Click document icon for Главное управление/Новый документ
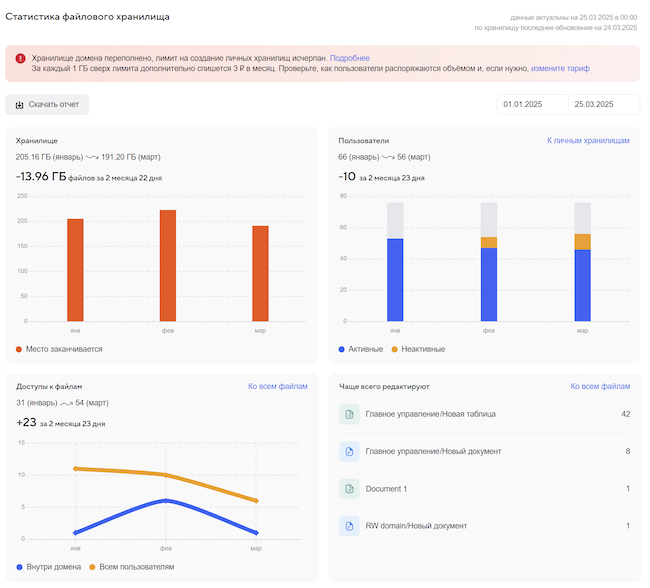Image resolution: width=650 pixels, height=588 pixels. [349, 451]
